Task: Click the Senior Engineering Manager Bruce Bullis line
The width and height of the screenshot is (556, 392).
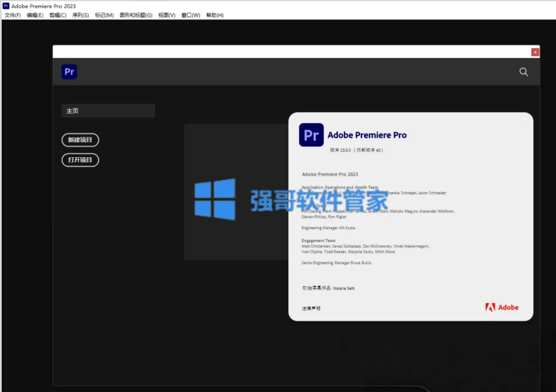Action: [x=336, y=263]
